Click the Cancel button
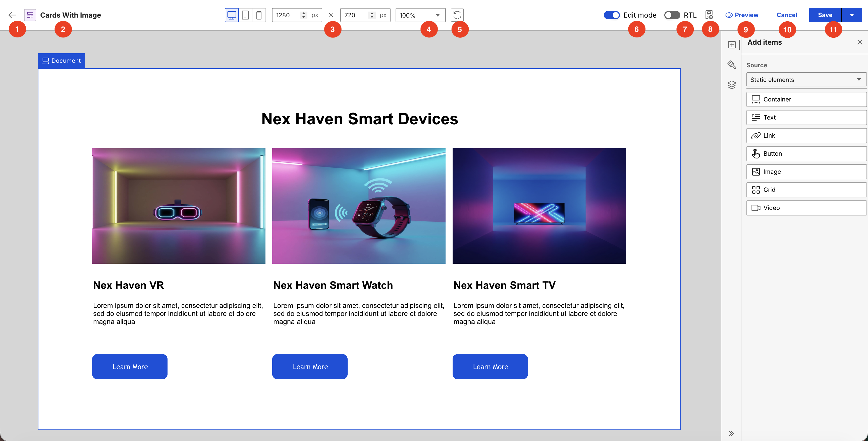Screen dimensions: 868x441 pyautogui.click(x=786, y=15)
